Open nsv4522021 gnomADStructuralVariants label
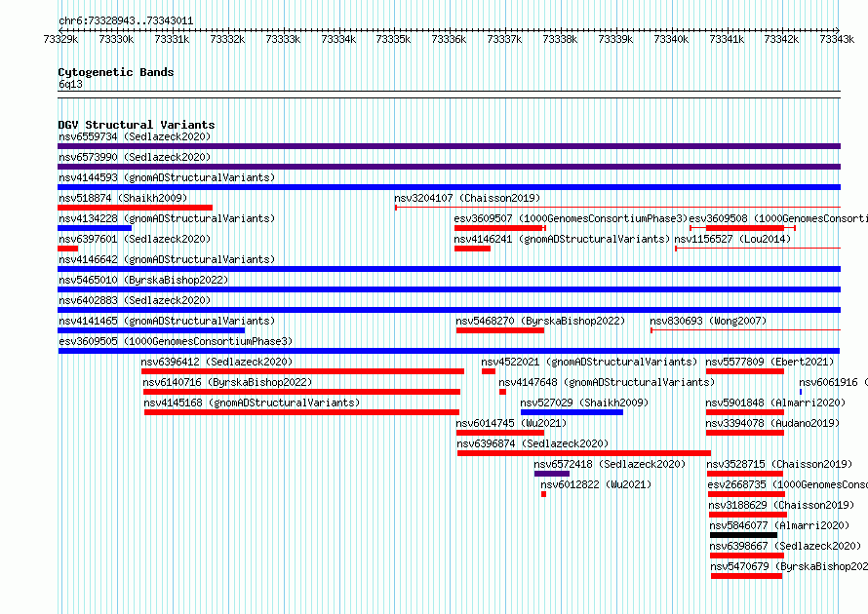 (589, 362)
